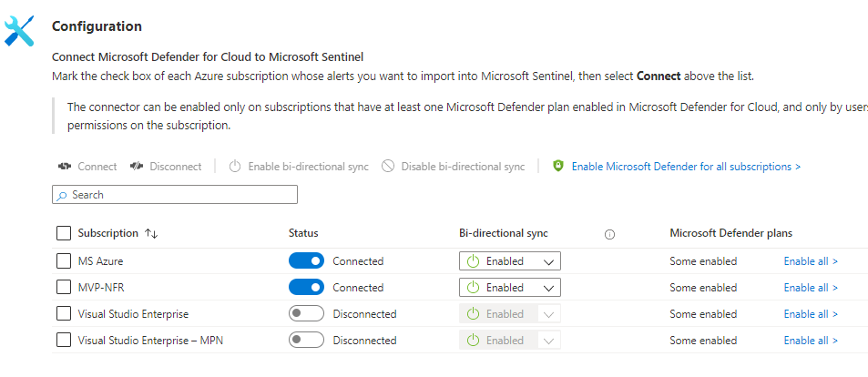Click the Configuration wrench and screwdriver icon
This screenshot has height=377, width=868.
coord(20,30)
